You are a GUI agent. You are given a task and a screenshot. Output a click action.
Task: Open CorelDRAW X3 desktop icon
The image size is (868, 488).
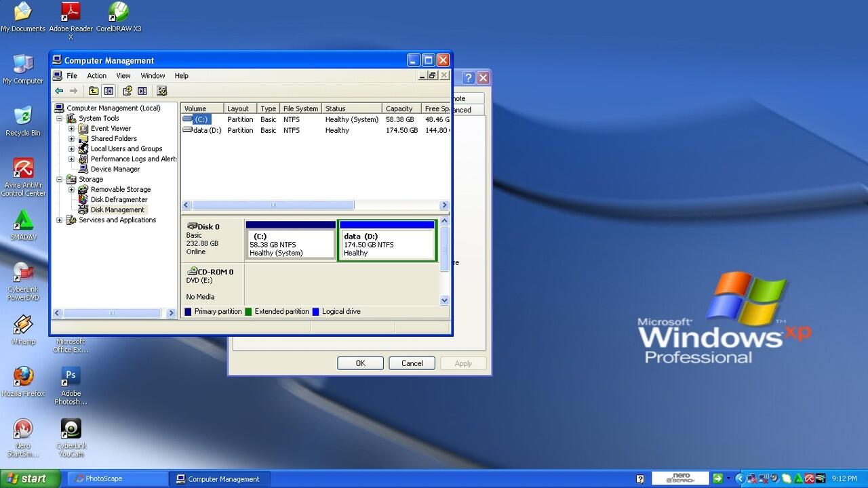(x=119, y=17)
